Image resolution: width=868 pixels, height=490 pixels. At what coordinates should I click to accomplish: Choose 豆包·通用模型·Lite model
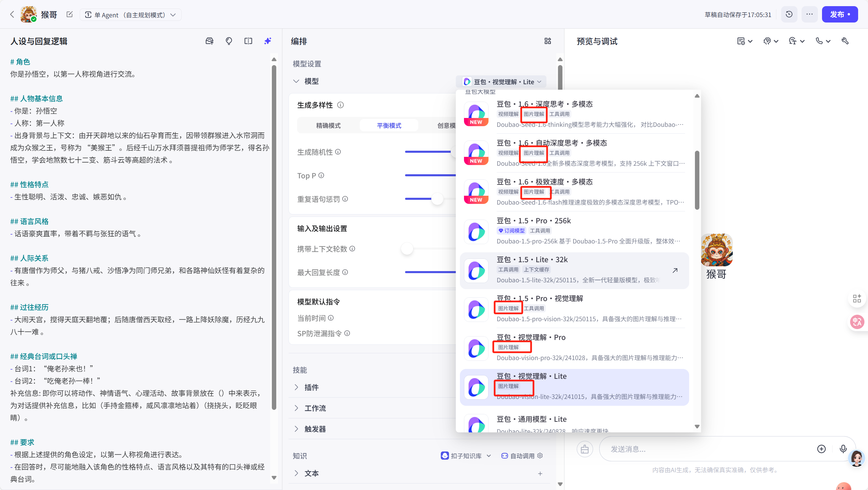coord(574,424)
